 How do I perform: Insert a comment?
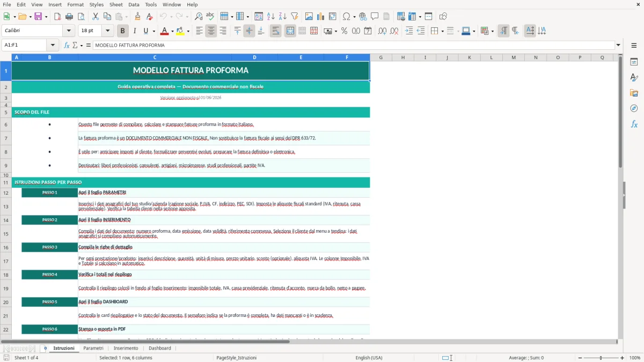[375, 17]
